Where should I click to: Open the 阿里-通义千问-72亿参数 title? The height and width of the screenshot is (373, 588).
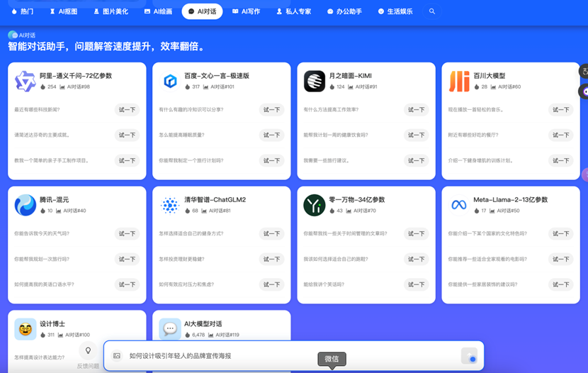pos(76,76)
